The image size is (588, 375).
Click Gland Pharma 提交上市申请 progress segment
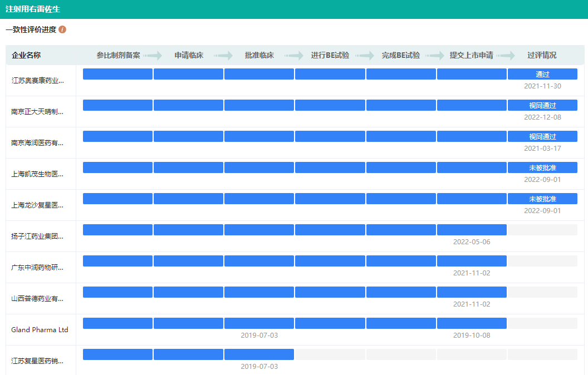click(x=472, y=323)
